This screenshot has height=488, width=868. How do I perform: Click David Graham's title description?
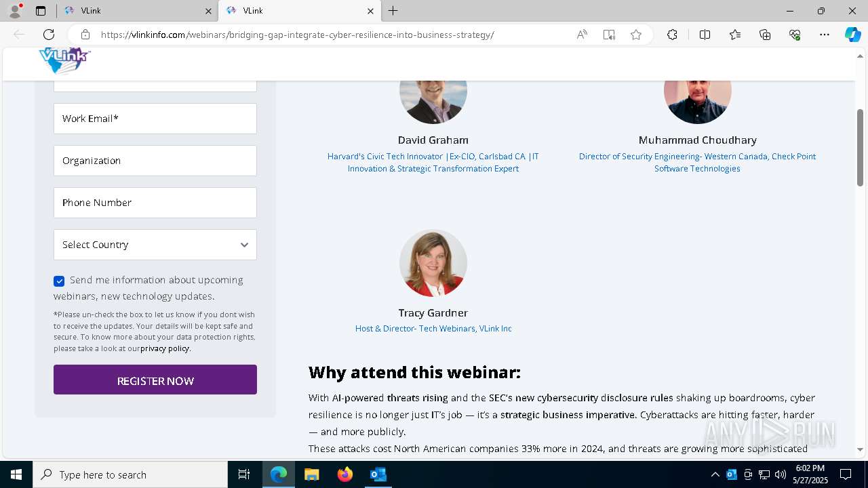[433, 163]
